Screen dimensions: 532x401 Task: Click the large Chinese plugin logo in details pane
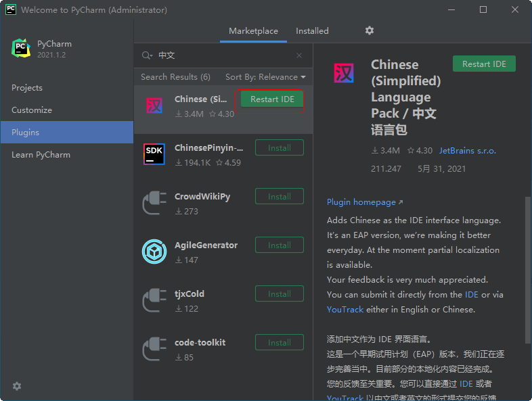point(344,73)
